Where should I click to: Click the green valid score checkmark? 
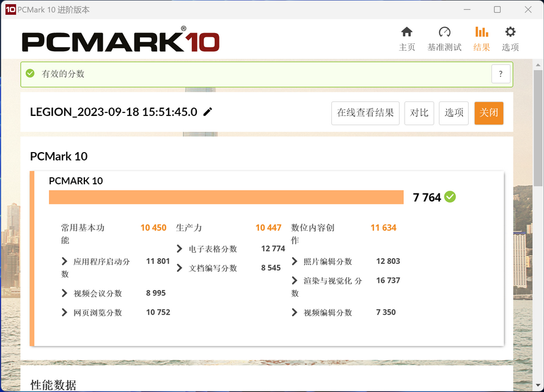pyautogui.click(x=30, y=73)
